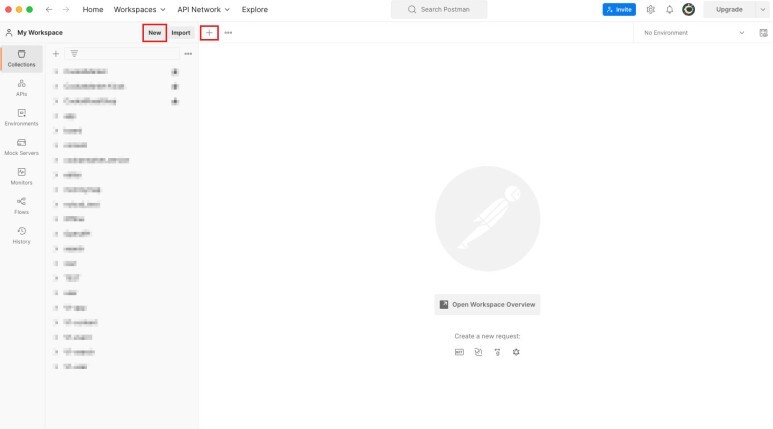Open the Home page
The width and height of the screenshot is (773, 429).
coord(93,9)
